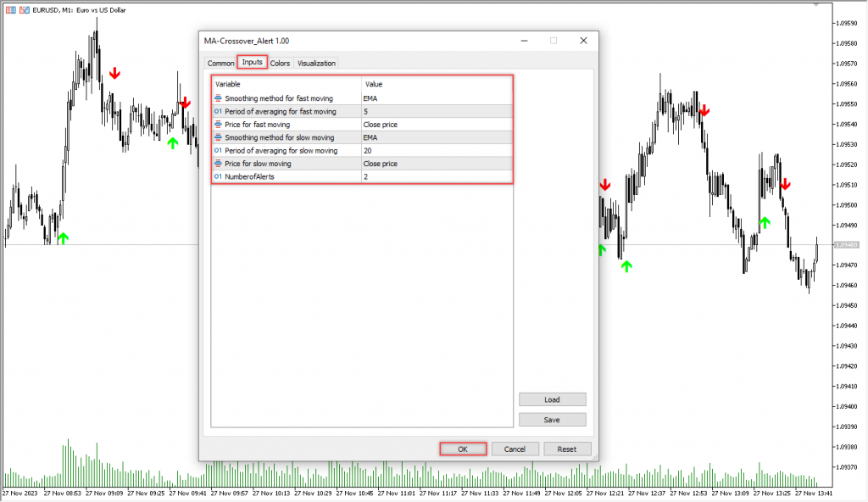
Task: Click icon beside 'Smoothing method for fast moving'
Action: (218, 98)
